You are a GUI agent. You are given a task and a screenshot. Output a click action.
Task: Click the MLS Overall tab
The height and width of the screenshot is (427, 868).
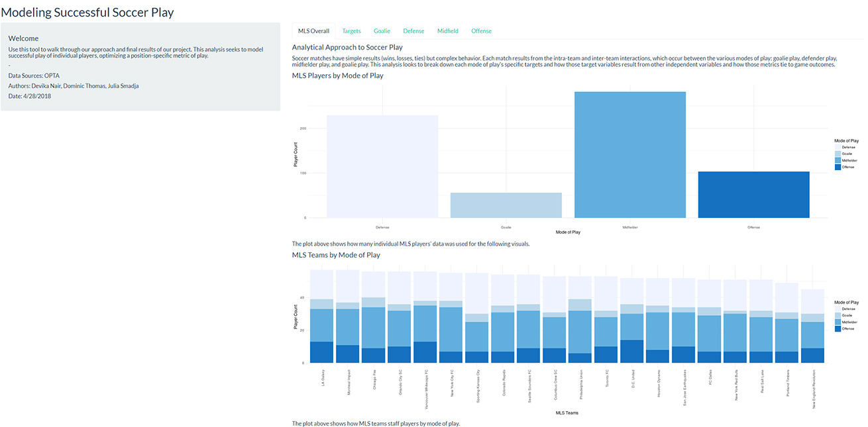[313, 31]
